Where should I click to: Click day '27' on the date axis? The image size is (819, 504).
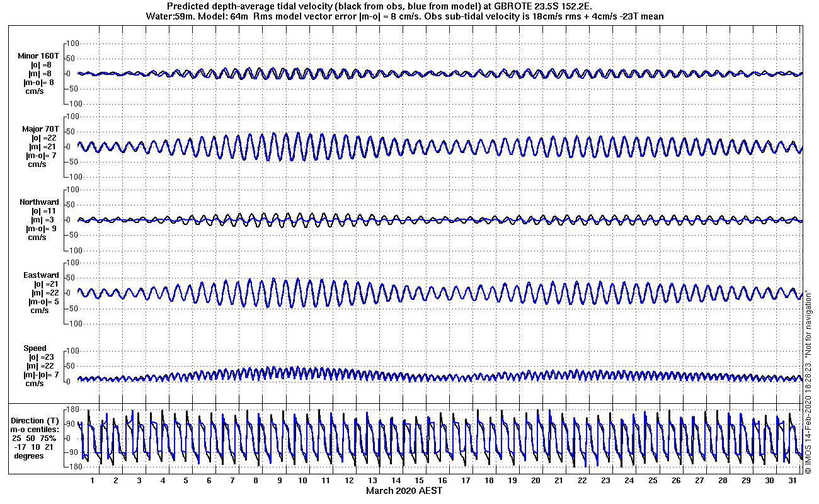tap(699, 481)
